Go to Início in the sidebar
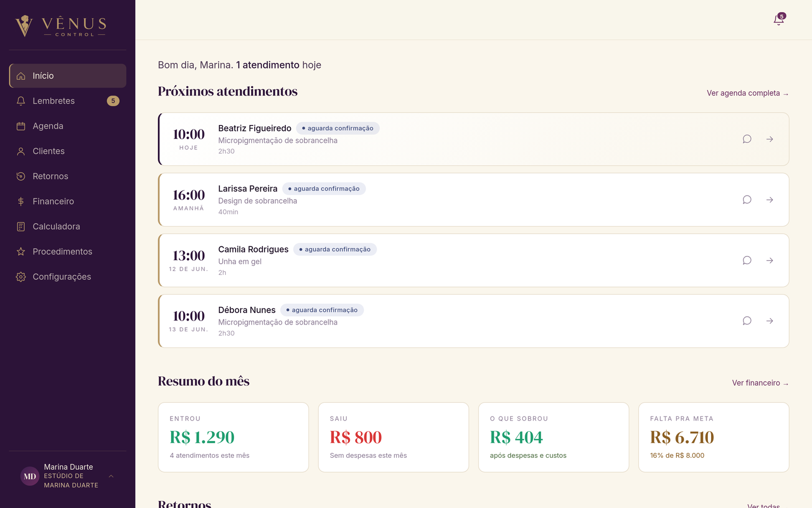 (x=67, y=76)
